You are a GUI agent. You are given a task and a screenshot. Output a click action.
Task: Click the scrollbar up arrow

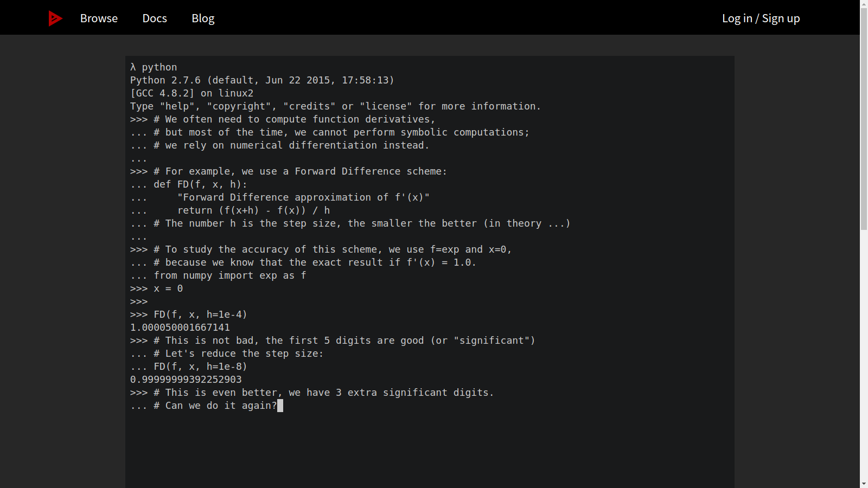point(864,4)
